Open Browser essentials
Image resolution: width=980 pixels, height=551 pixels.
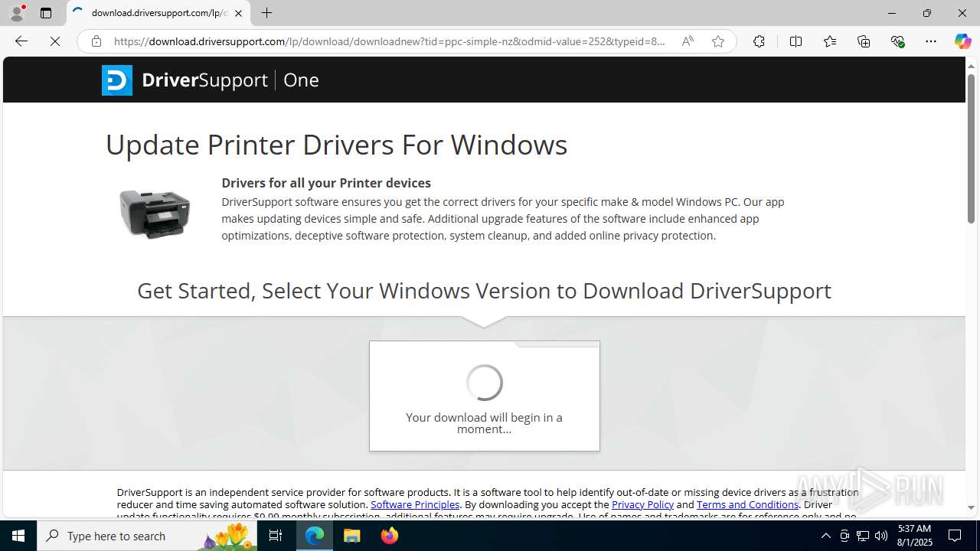click(897, 41)
